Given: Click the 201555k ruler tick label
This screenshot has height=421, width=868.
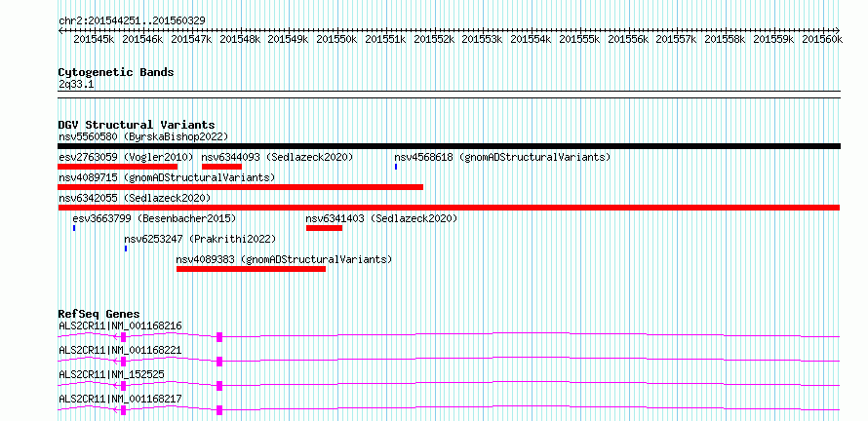Looking at the screenshot, I should tap(579, 39).
